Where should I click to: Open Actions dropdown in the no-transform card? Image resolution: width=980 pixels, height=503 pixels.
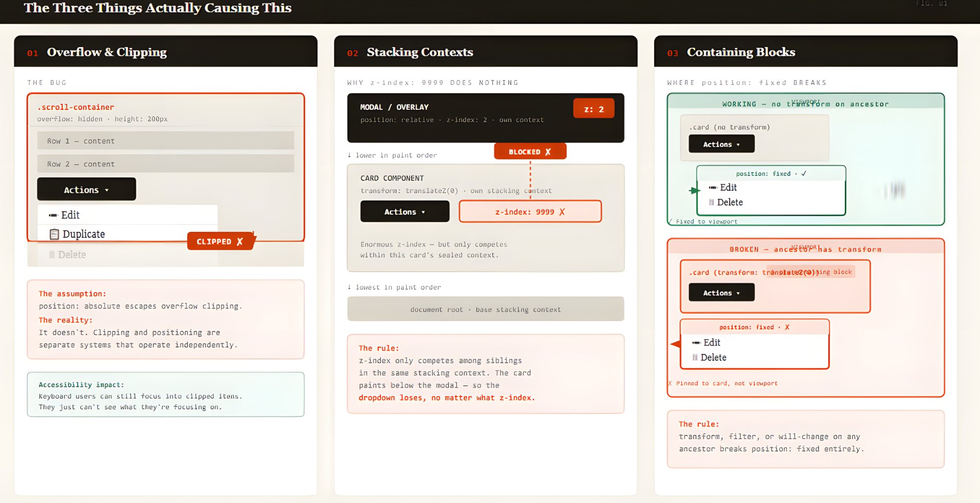coord(721,144)
